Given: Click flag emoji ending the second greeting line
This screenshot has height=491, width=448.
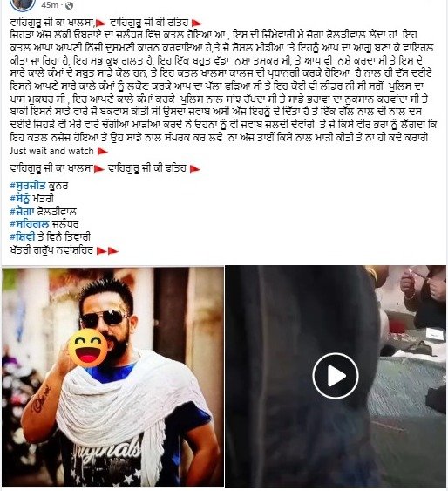Looking at the screenshot, I should [x=195, y=169].
